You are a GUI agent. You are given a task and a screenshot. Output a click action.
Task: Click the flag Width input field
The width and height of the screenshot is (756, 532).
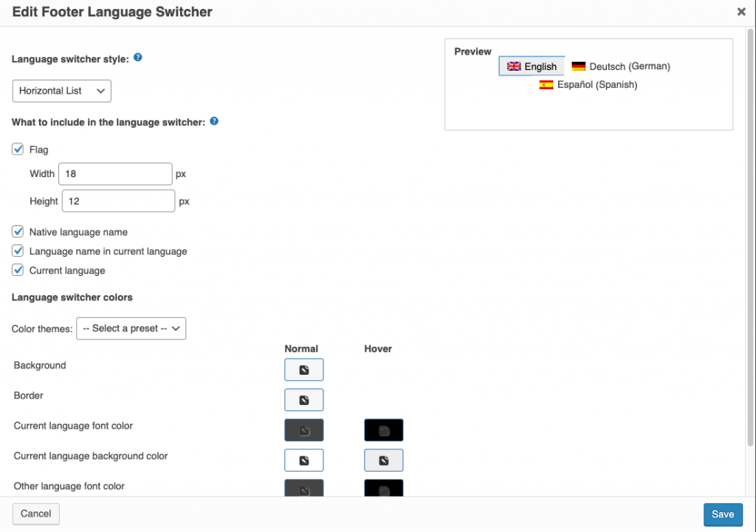coord(114,173)
